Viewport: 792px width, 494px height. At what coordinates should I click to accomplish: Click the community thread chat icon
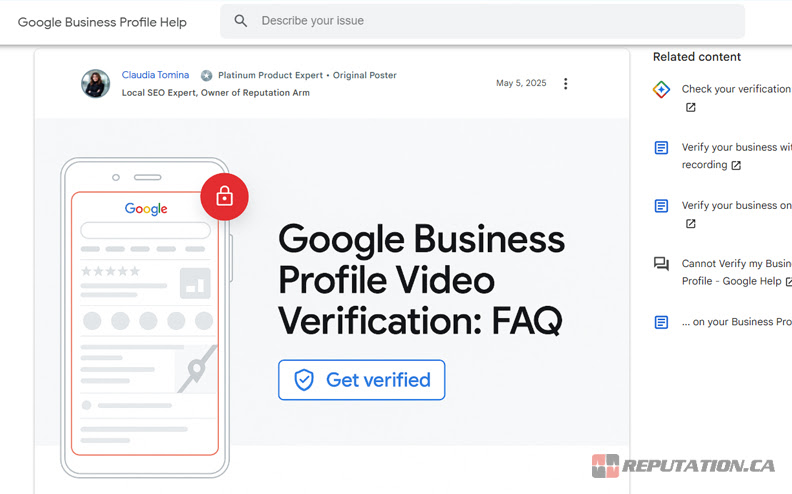point(661,264)
